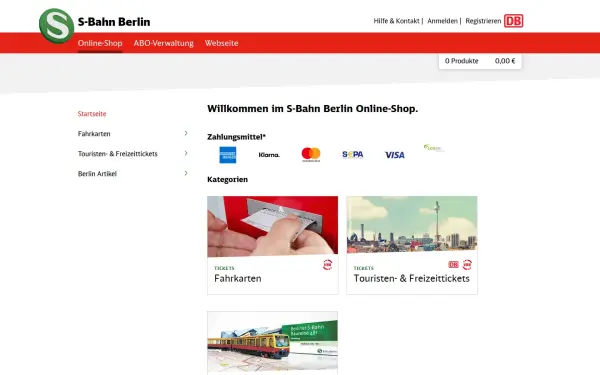Open the Fahrkarten category ticket photo
Screen dimensions: 600x375
[x=272, y=226]
